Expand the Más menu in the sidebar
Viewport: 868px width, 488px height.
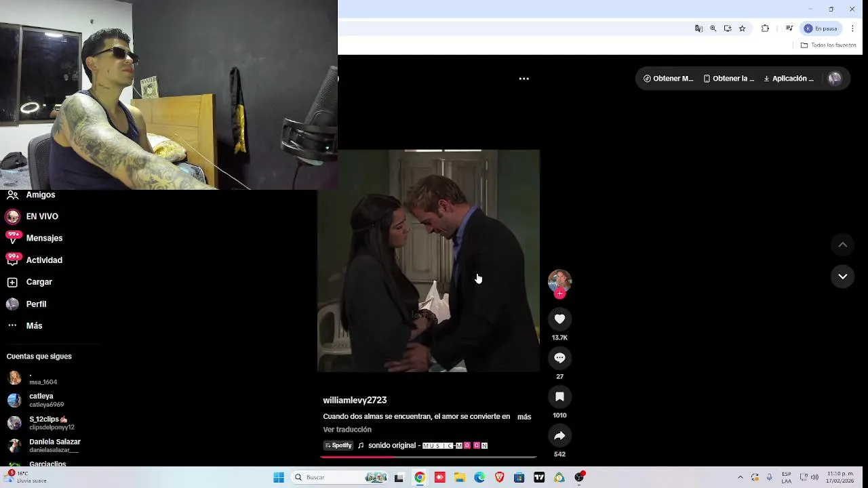pyautogui.click(x=24, y=326)
